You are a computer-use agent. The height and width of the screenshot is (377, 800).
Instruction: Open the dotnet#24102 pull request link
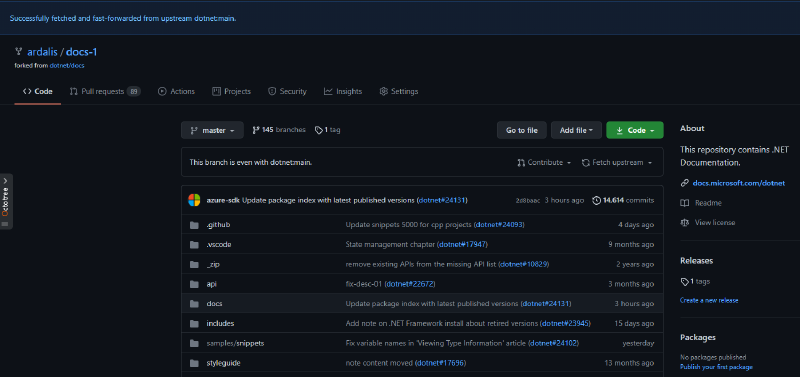tap(553, 343)
